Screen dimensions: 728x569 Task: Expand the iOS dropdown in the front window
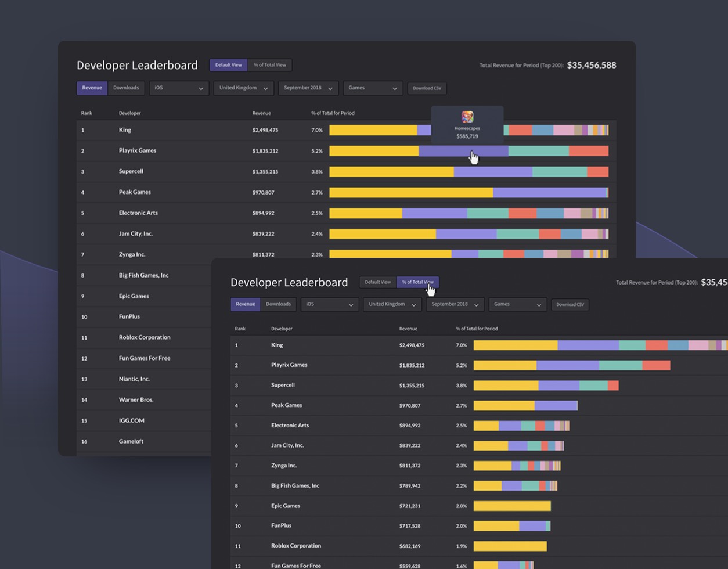pos(330,304)
